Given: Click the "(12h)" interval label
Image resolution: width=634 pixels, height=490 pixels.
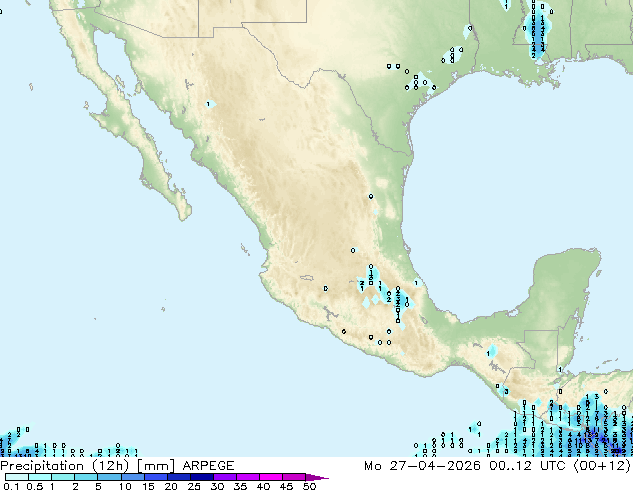Looking at the screenshot, I should pos(111,466).
